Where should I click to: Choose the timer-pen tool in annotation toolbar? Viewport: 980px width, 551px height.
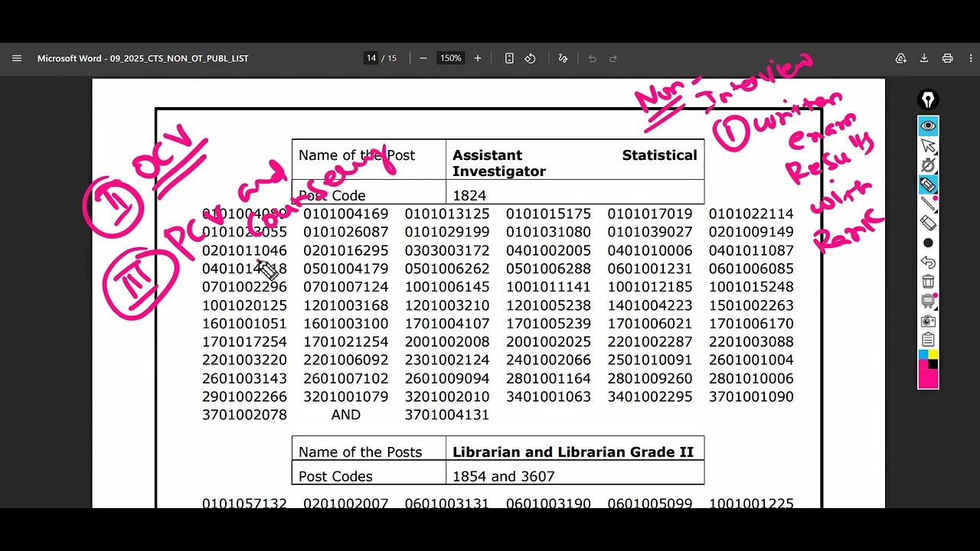pos(928,165)
